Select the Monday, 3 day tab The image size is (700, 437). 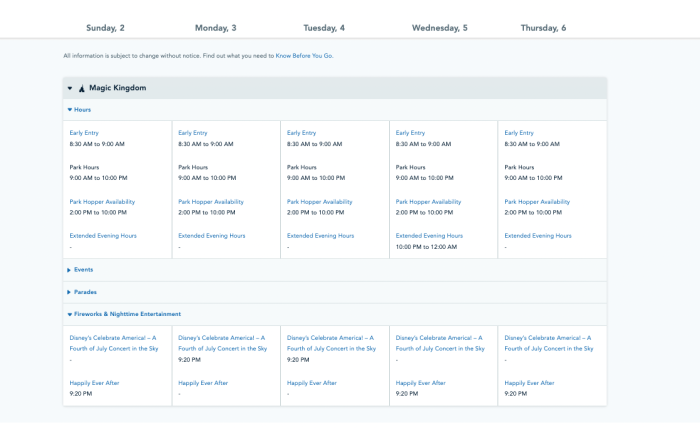tap(216, 28)
